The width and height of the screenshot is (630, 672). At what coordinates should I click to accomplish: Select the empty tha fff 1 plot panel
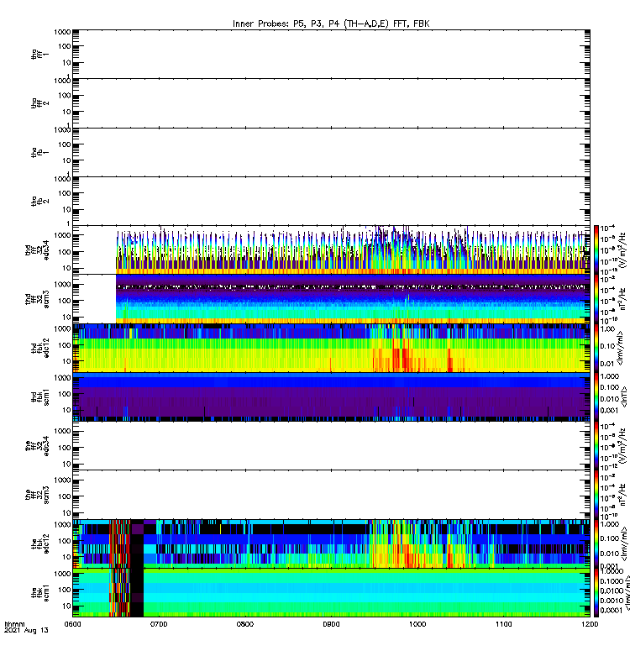coord(331,54)
